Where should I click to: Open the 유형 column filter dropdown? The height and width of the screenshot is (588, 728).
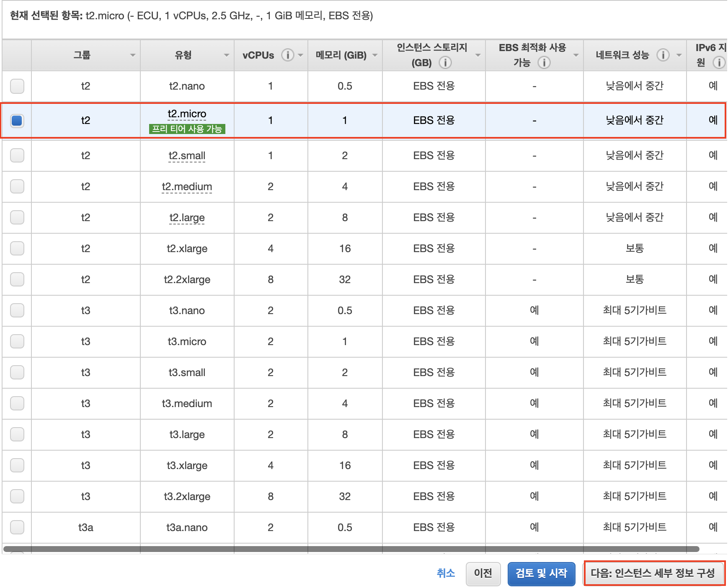pyautogui.click(x=227, y=55)
